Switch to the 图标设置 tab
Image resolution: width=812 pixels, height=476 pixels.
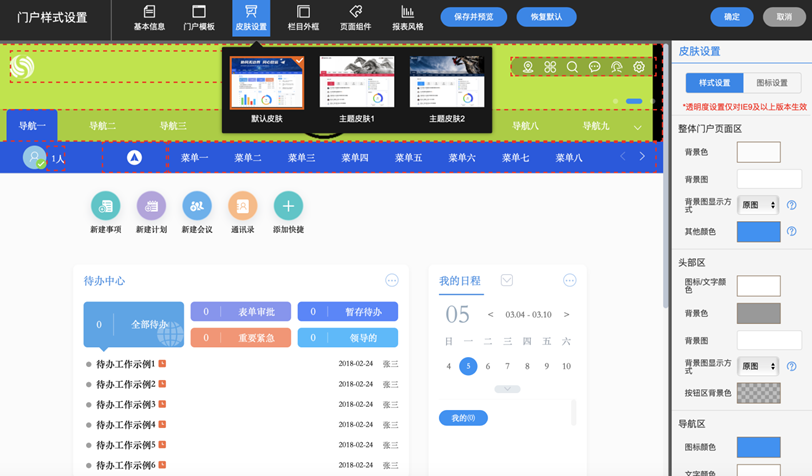(x=771, y=83)
